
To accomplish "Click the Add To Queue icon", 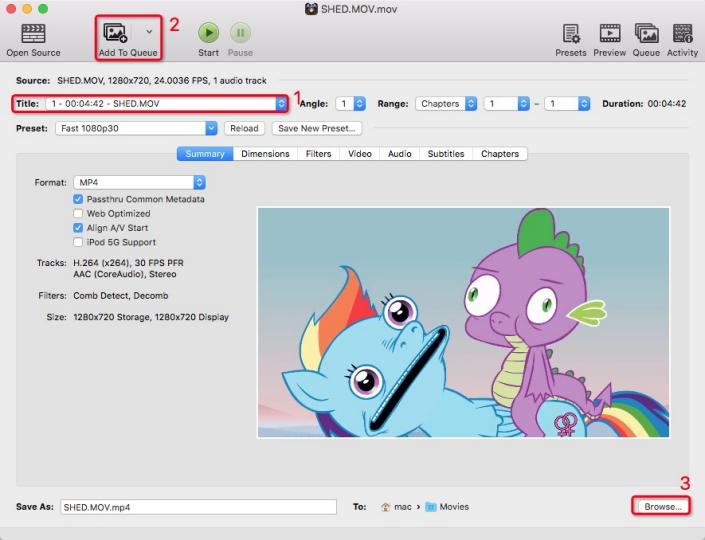I will pyautogui.click(x=115, y=33).
